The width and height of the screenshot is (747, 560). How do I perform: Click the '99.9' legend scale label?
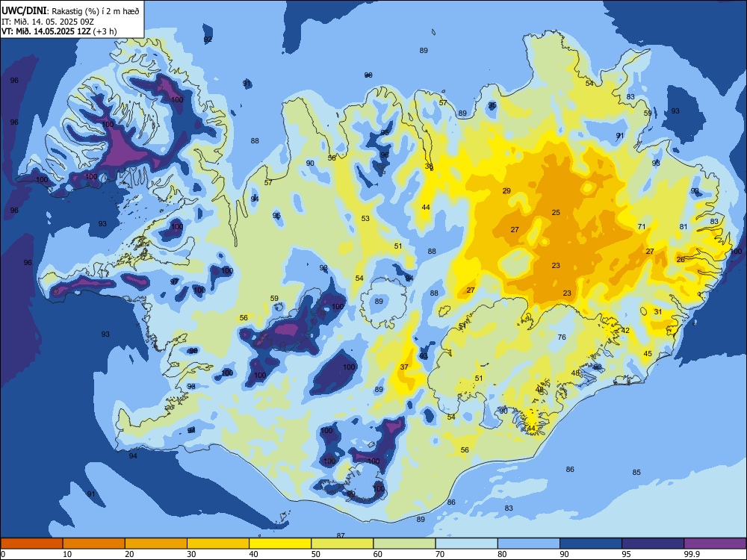click(691, 554)
